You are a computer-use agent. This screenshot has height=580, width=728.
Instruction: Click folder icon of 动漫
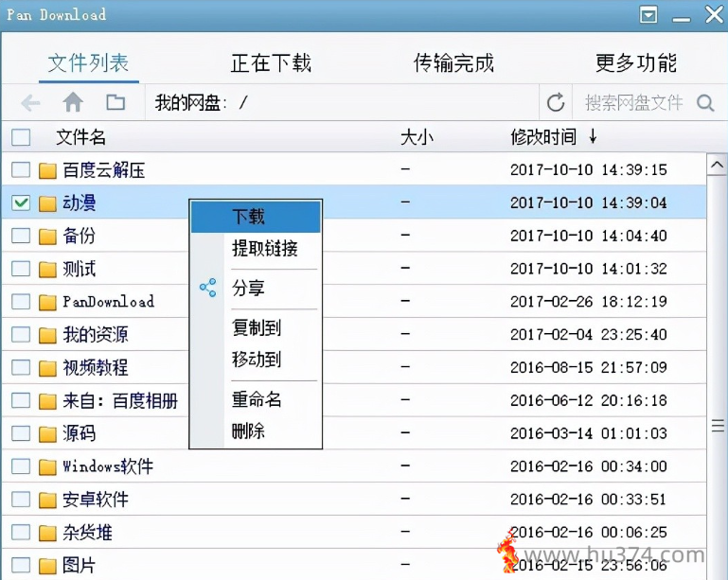tap(47, 203)
